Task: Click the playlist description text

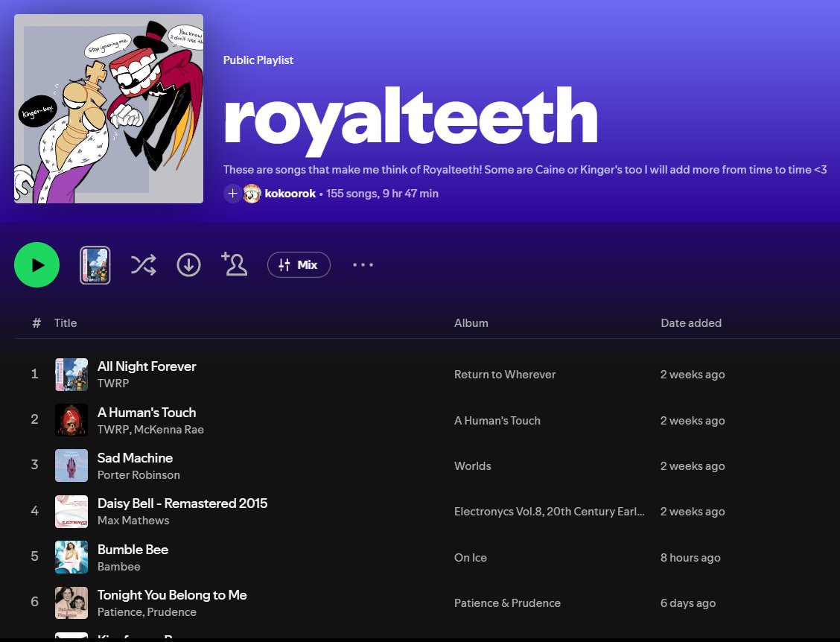Action: (x=525, y=170)
